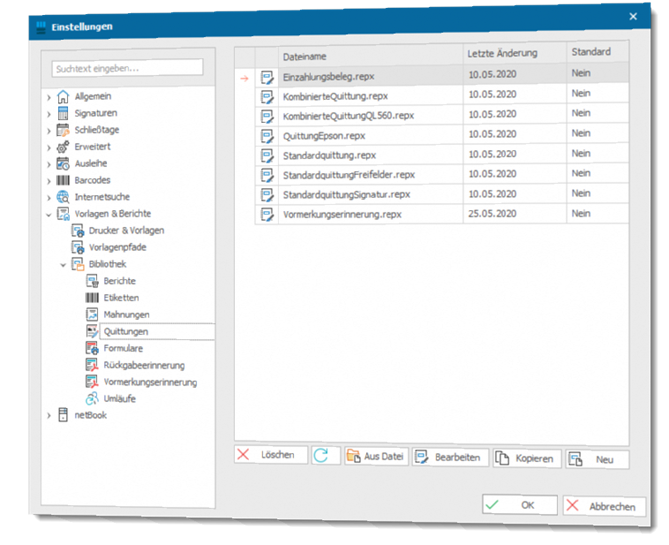Viewport: 669px width, 545px height.
Task: Click the Löschen button
Action: 271,455
